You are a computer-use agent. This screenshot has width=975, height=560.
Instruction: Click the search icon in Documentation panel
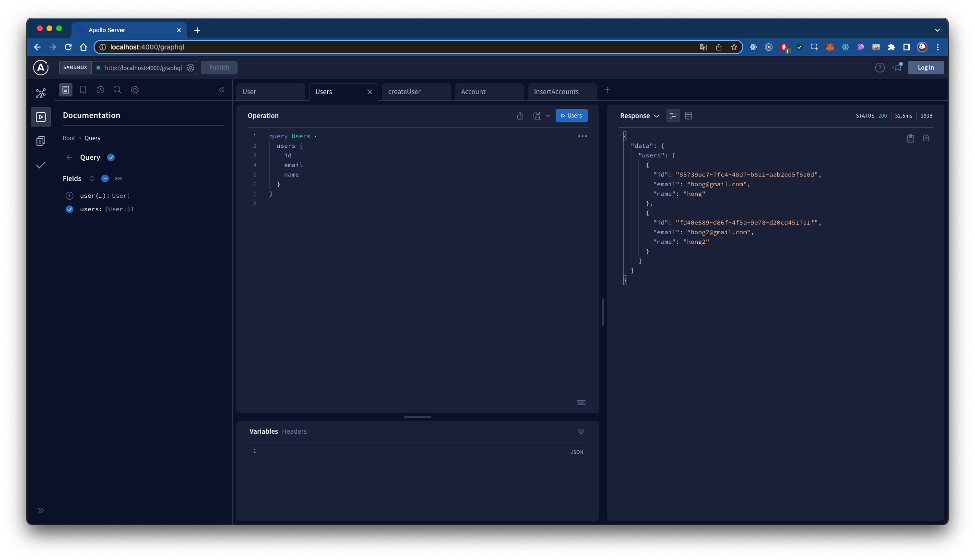[x=117, y=90]
